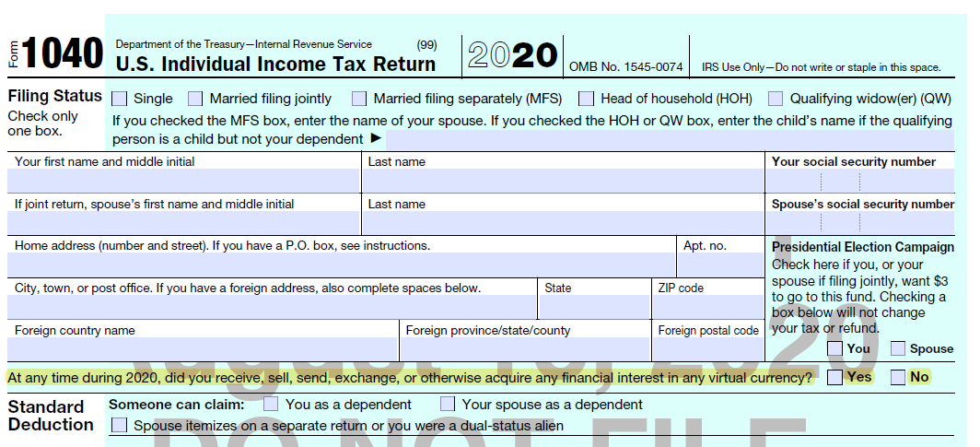Mark Qualifying widow(er) (QW) checkbox

tap(776, 99)
